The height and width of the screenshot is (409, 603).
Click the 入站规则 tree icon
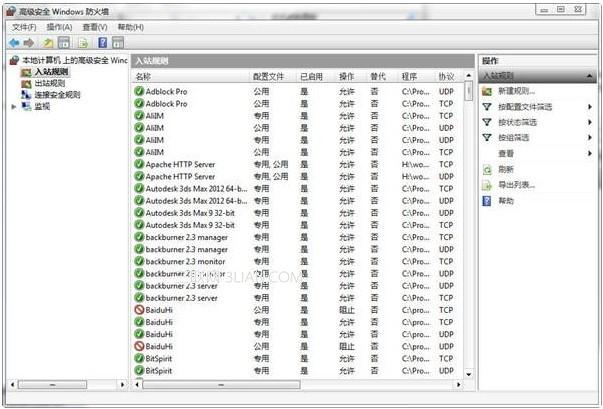(26, 72)
